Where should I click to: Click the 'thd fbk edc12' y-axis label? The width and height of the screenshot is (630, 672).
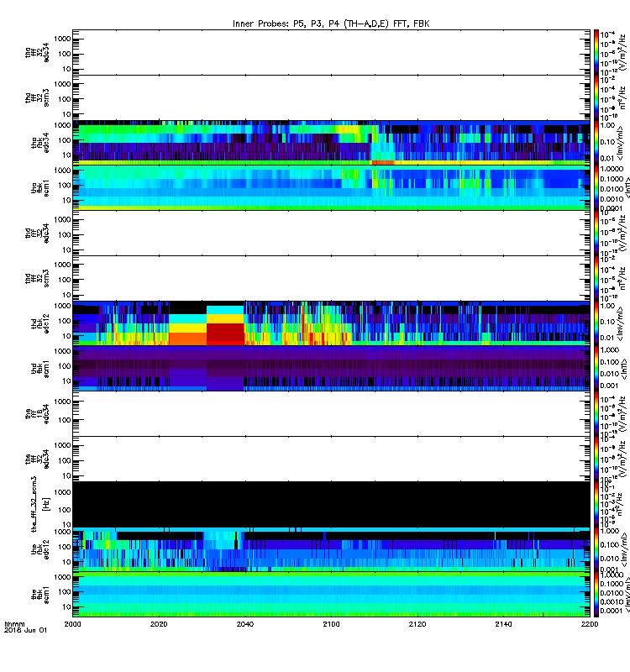[40, 323]
